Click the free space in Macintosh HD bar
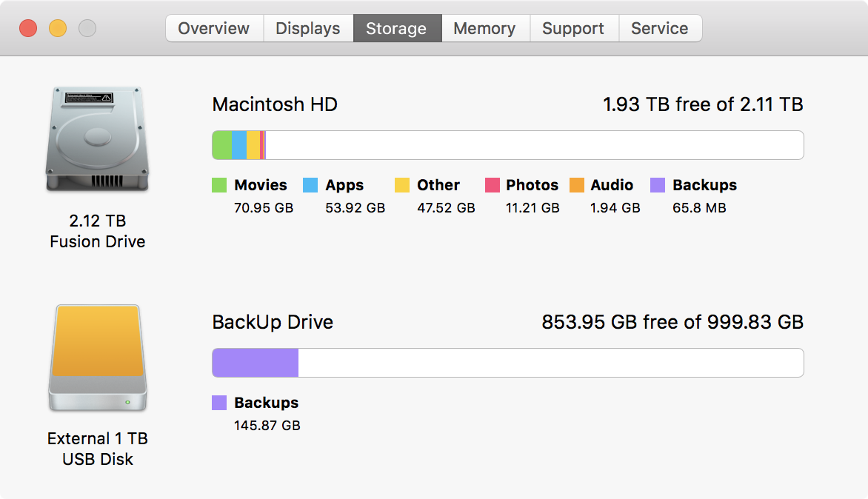Viewport: 868px width, 499px height. click(535, 145)
